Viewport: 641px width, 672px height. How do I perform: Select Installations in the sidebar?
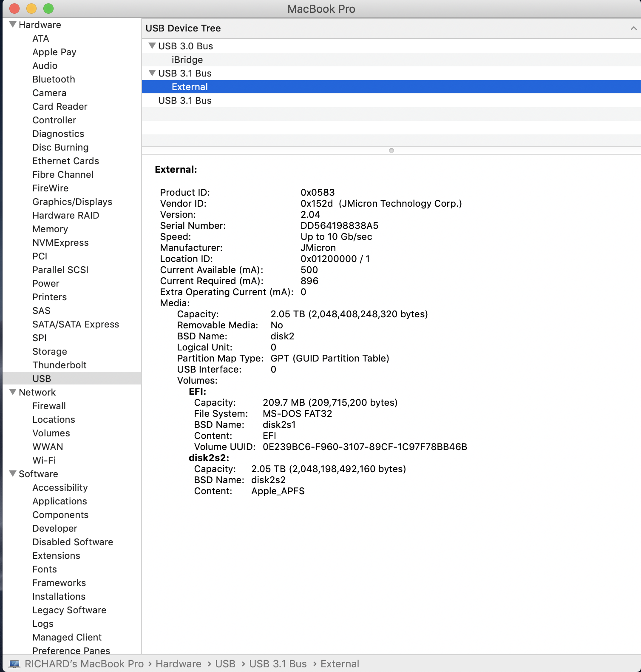pos(59,596)
